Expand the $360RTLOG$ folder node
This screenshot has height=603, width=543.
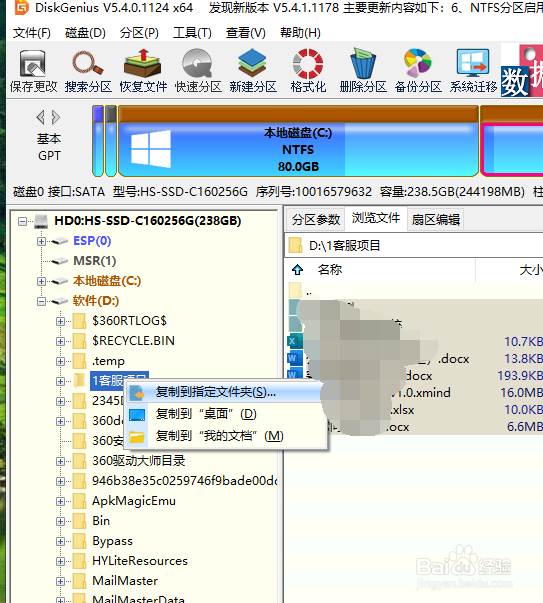click(60, 321)
